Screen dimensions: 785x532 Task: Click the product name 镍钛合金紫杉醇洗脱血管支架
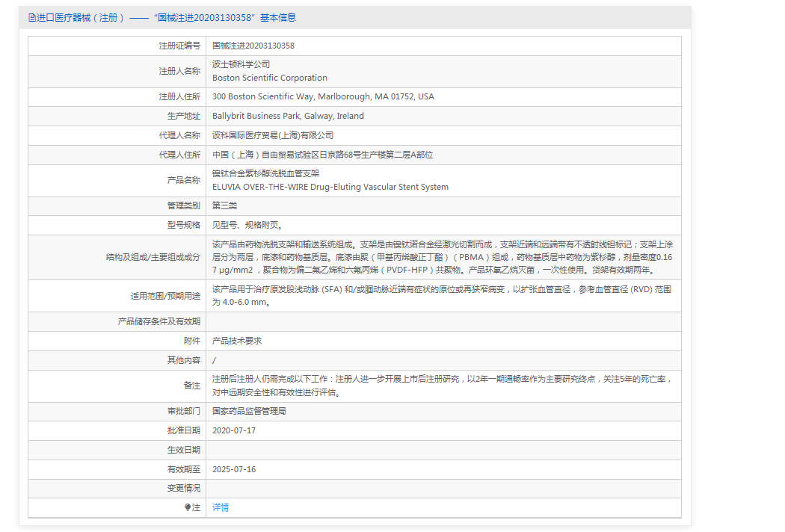point(266,173)
